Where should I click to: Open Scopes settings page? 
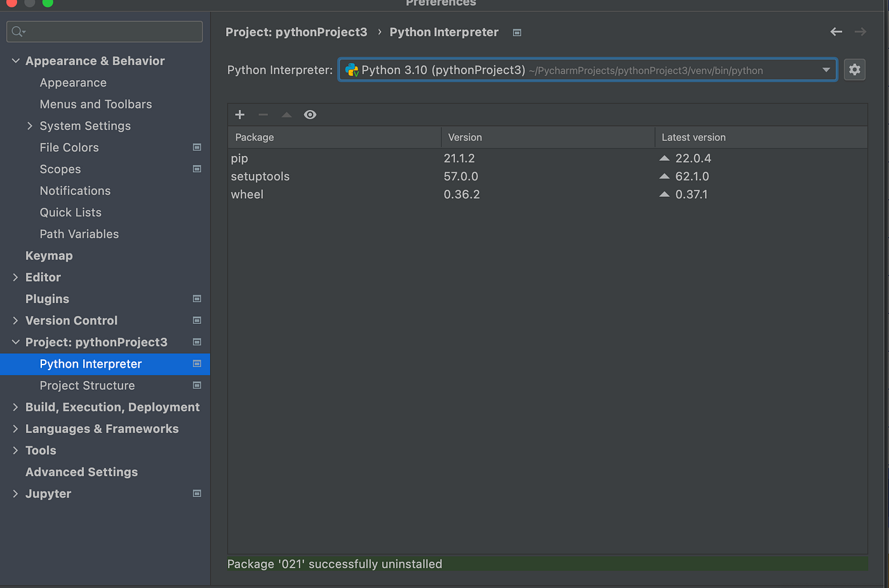click(x=60, y=169)
